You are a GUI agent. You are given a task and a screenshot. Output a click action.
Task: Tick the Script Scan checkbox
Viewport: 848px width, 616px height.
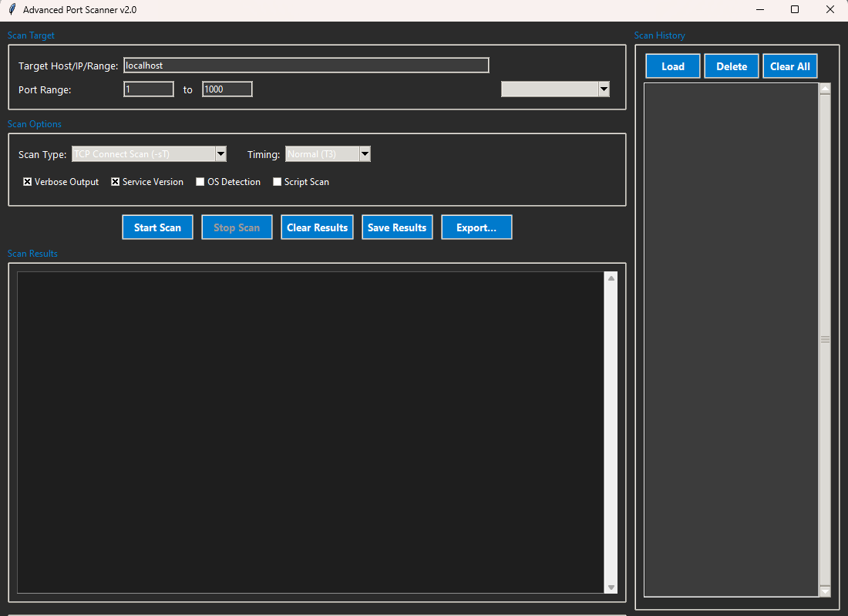coord(278,182)
